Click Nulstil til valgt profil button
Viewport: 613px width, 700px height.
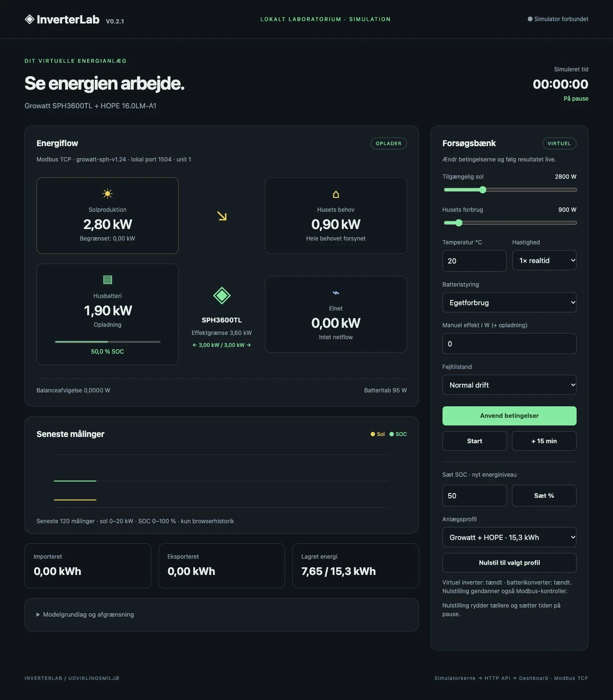point(509,562)
